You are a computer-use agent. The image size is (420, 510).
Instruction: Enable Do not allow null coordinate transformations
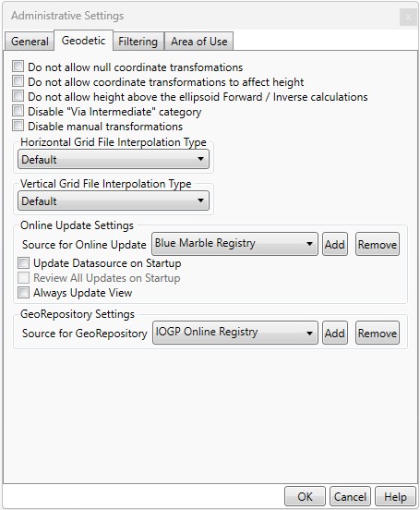pyautogui.click(x=18, y=67)
